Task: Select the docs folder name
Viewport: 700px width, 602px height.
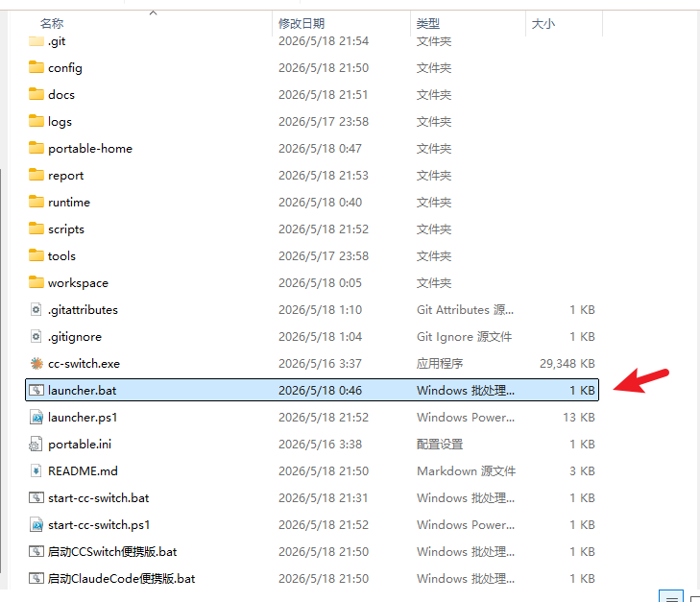Action: pyautogui.click(x=61, y=95)
